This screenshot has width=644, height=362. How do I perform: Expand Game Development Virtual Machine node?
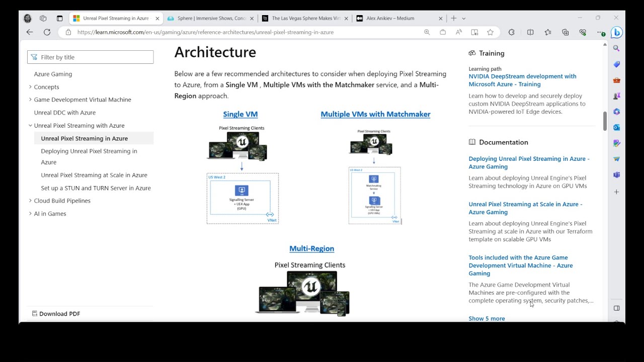(x=30, y=100)
